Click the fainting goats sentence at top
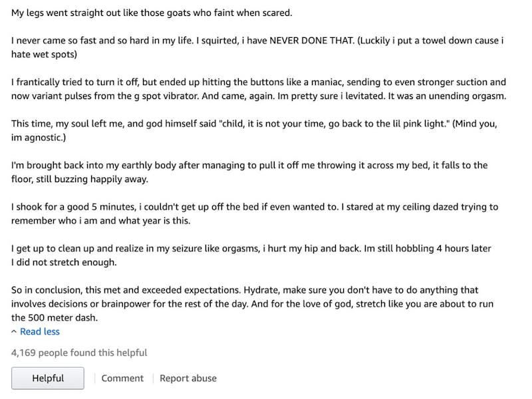 [152, 13]
